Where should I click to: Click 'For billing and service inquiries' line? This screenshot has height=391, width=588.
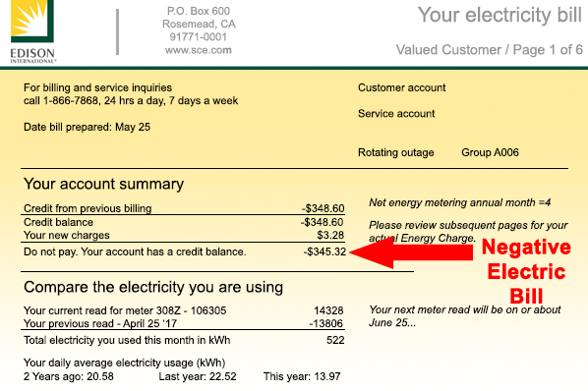97,87
